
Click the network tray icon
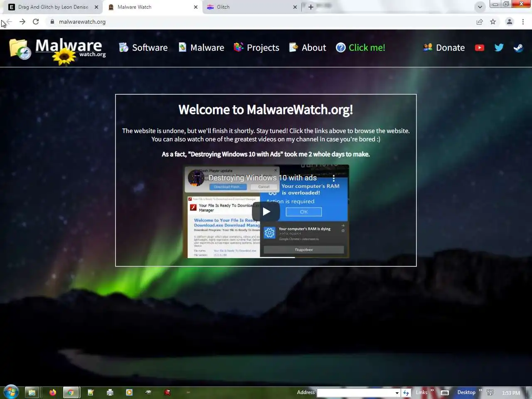pyautogui.click(x=490, y=392)
